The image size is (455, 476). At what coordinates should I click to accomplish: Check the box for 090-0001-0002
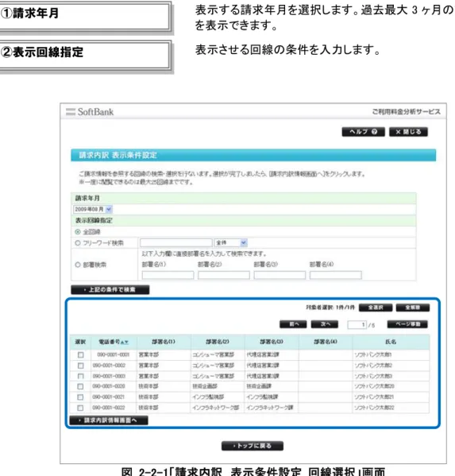pos(80,366)
